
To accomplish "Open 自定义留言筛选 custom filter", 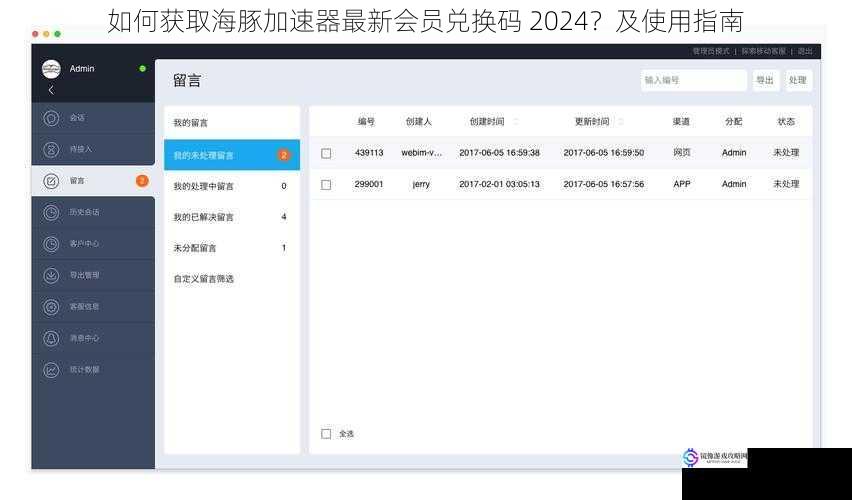I will pos(232,279).
